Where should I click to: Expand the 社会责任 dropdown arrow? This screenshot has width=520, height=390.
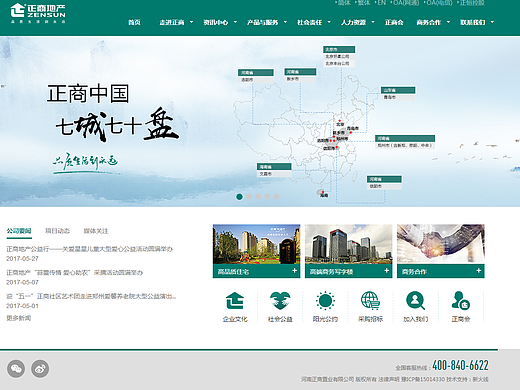pos(329,22)
